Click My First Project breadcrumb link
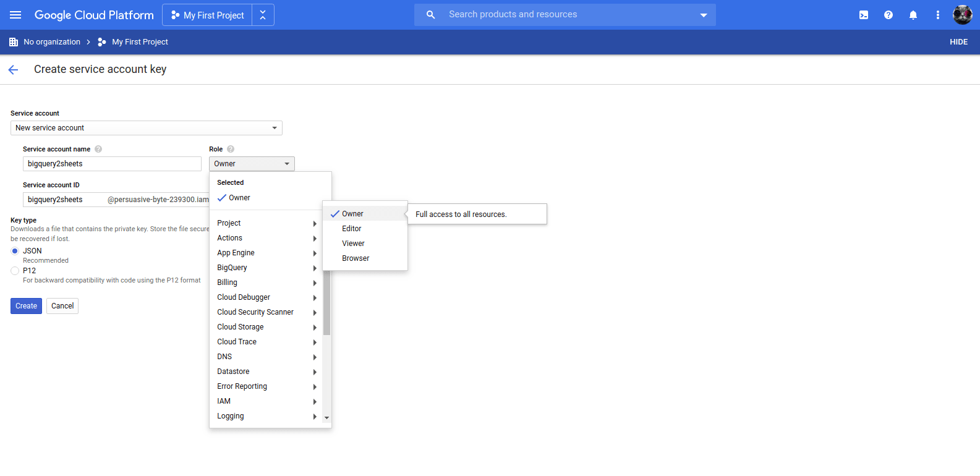 tap(140, 42)
